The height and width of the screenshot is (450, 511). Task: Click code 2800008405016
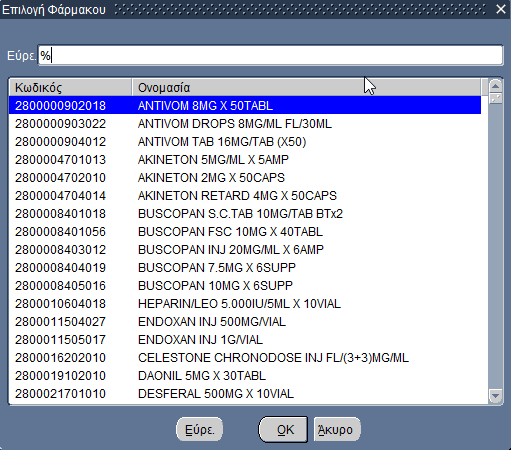[60, 286]
